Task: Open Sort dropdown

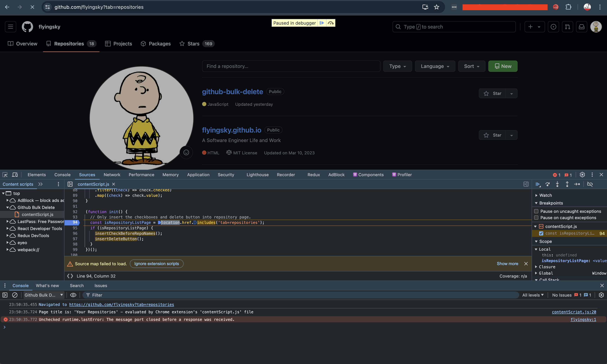Action: 471,66
